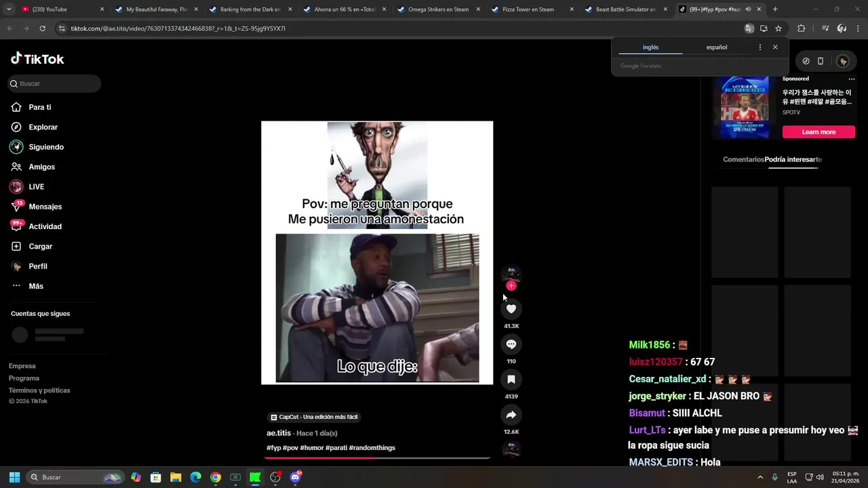Click the TikTok logo

[x=37, y=59]
